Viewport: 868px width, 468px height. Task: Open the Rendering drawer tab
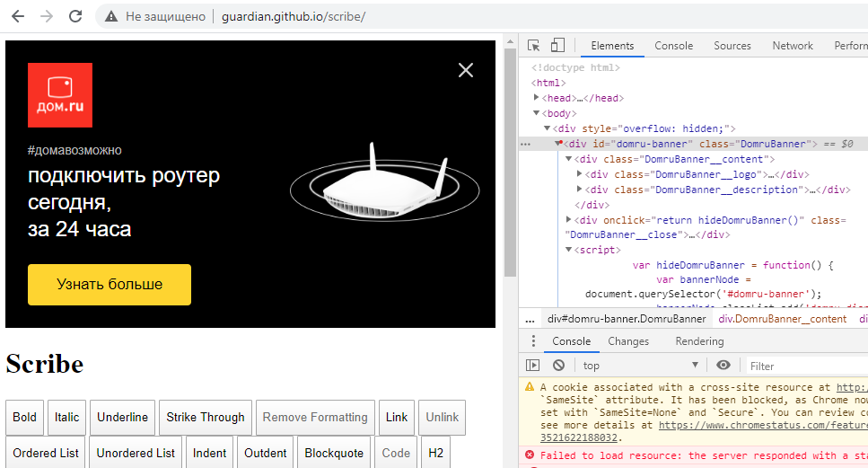click(700, 341)
